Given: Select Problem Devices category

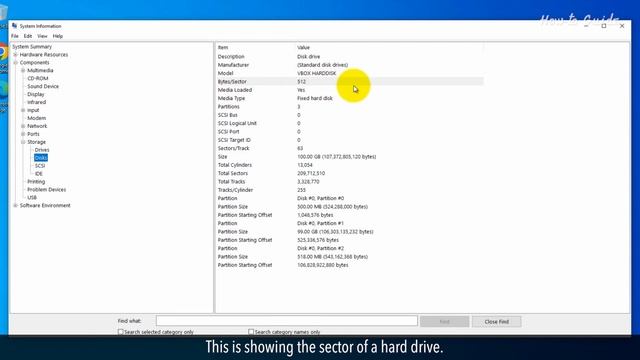Looking at the screenshot, I should [46, 189].
